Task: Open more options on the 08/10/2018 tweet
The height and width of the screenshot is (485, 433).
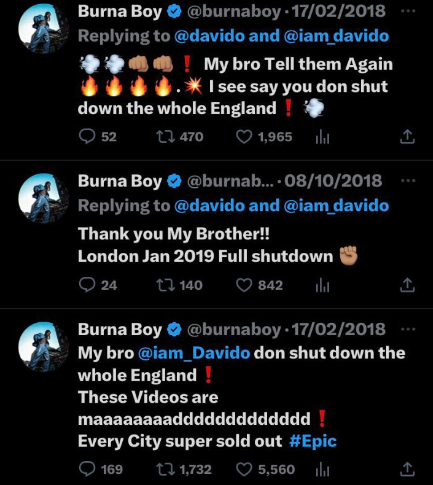Action: [x=408, y=181]
